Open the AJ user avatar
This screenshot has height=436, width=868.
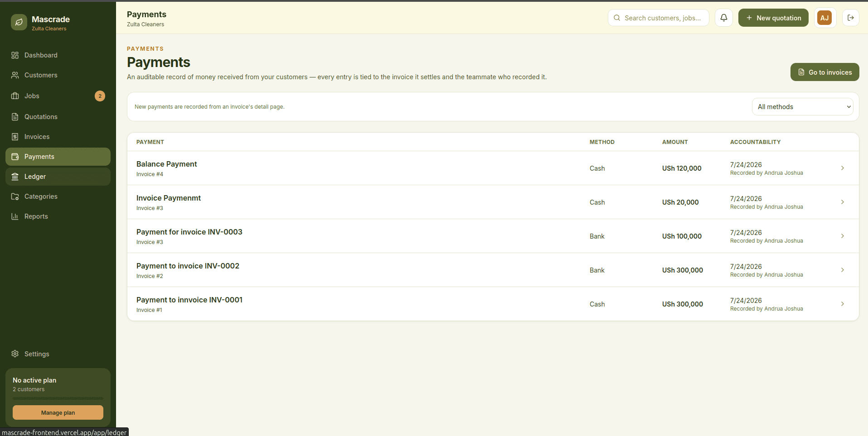pyautogui.click(x=824, y=18)
